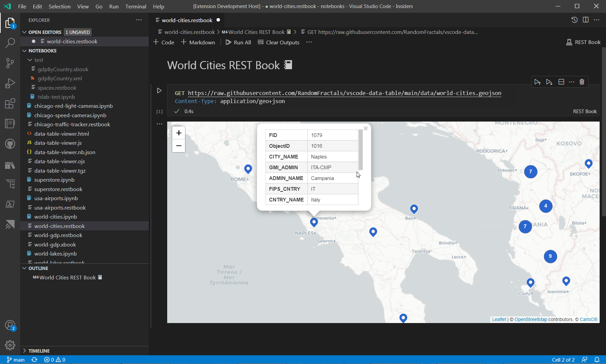Open the Run and Debug panel

point(10,83)
